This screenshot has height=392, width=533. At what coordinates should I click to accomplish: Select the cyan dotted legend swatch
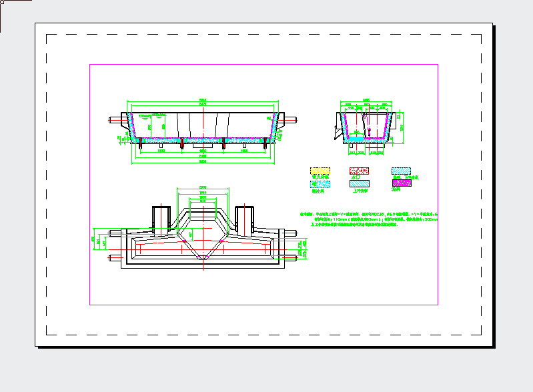point(321,183)
